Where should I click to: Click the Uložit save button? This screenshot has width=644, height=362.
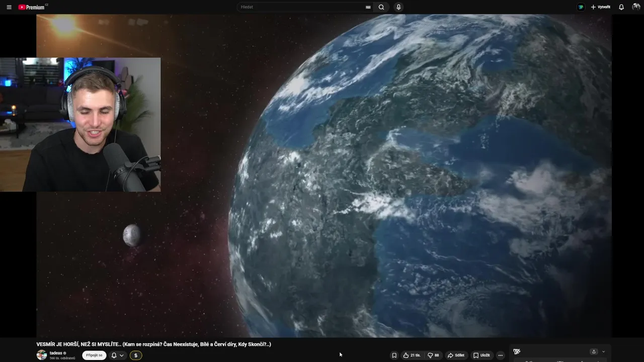[481, 355]
